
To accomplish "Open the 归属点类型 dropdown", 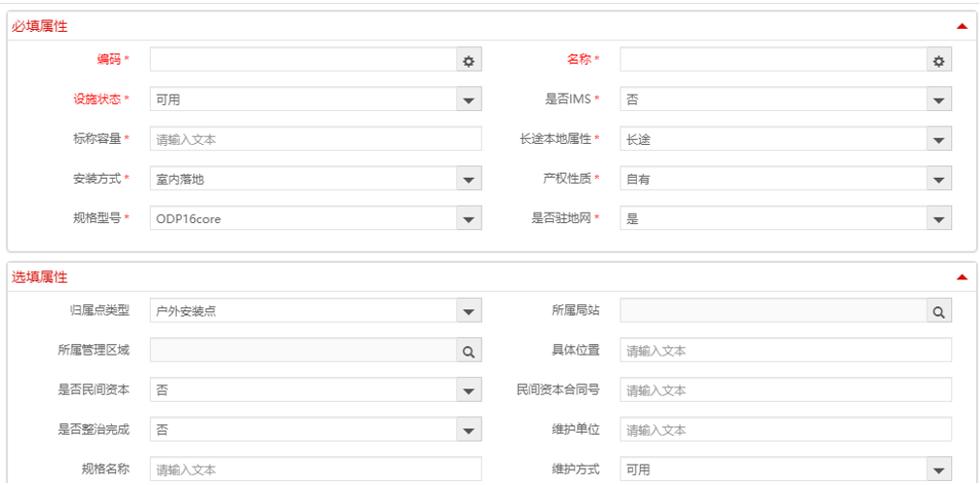I will pos(469,311).
